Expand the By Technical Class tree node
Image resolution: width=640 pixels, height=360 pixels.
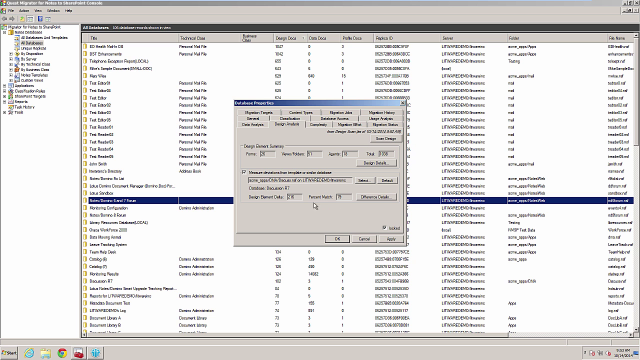pyautogui.click(x=11, y=64)
